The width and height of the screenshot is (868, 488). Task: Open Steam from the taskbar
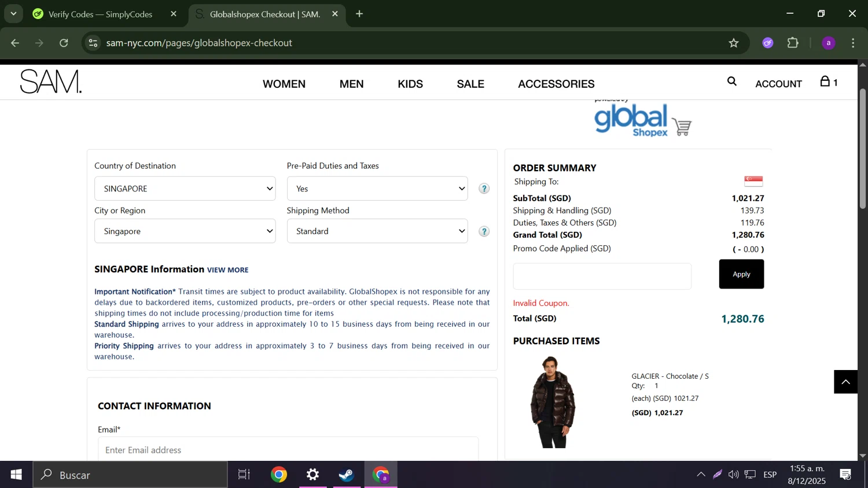347,475
